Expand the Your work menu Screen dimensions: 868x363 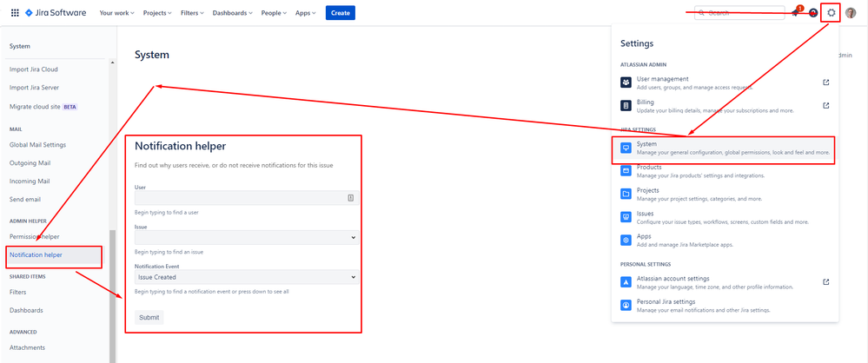point(116,13)
